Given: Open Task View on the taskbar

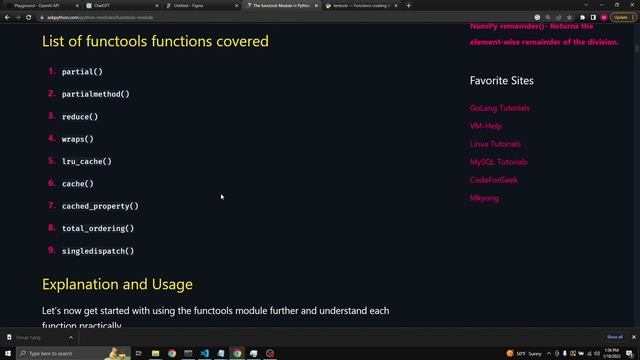Looking at the screenshot, I should pyautogui.click(x=139, y=353).
